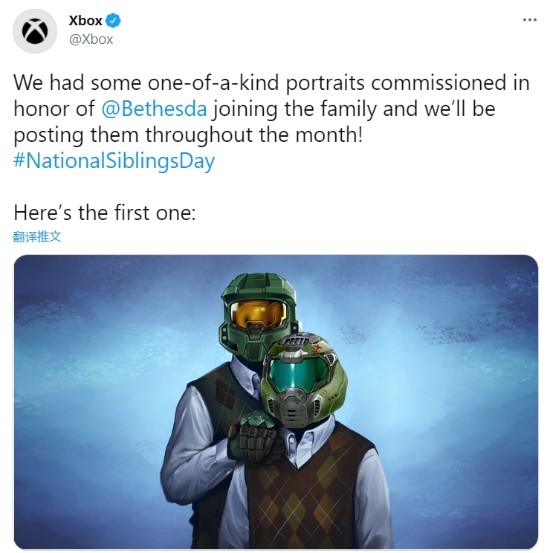The image size is (550, 553).
Task: Click Master Chief's armored glove in the image
Action: click(x=253, y=436)
